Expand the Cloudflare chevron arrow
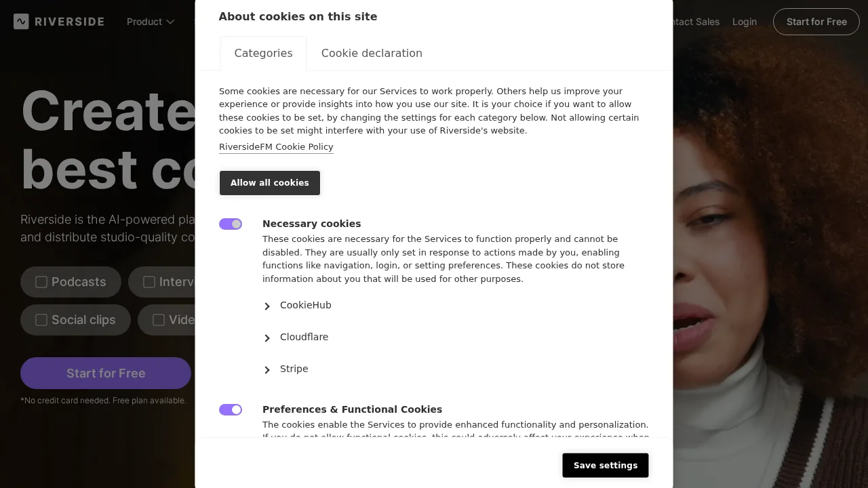The width and height of the screenshot is (868, 488). tap(267, 338)
